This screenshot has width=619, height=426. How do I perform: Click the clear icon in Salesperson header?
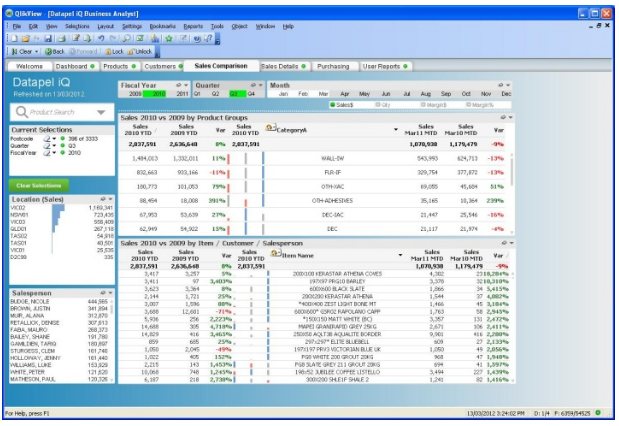tap(103, 293)
